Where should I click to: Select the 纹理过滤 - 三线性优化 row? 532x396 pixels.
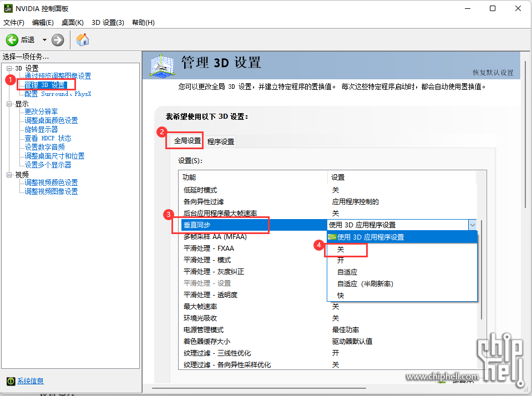point(327,353)
